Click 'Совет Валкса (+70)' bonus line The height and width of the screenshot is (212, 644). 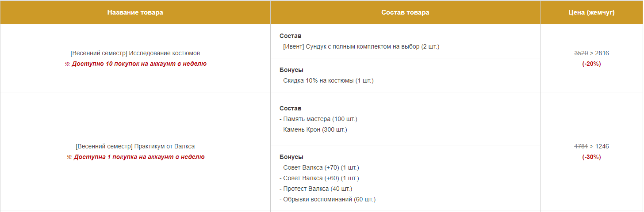[319, 167]
